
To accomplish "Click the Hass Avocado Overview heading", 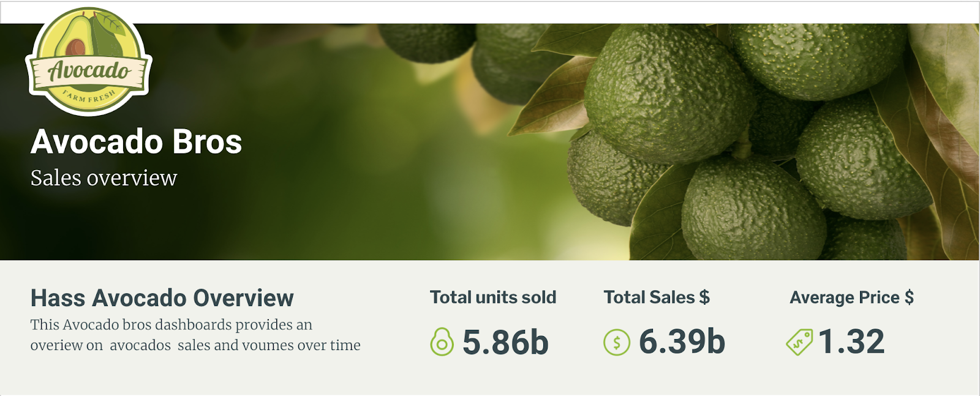I will pyautogui.click(x=162, y=298).
